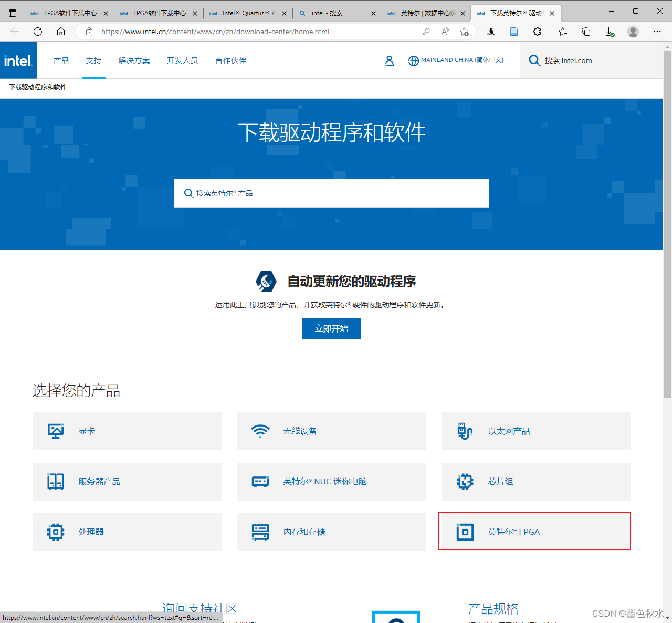Open a new browser tab
672x623 pixels.
(570, 13)
